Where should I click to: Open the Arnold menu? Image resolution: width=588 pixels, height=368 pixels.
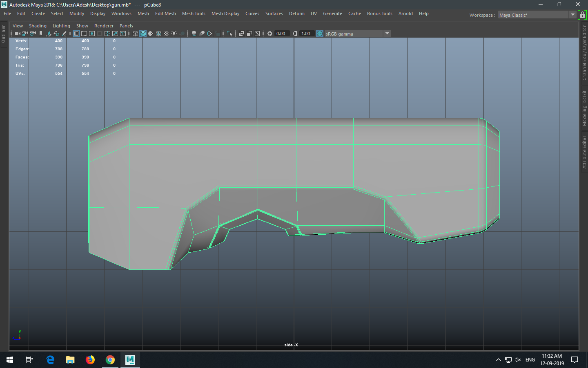[405, 13]
